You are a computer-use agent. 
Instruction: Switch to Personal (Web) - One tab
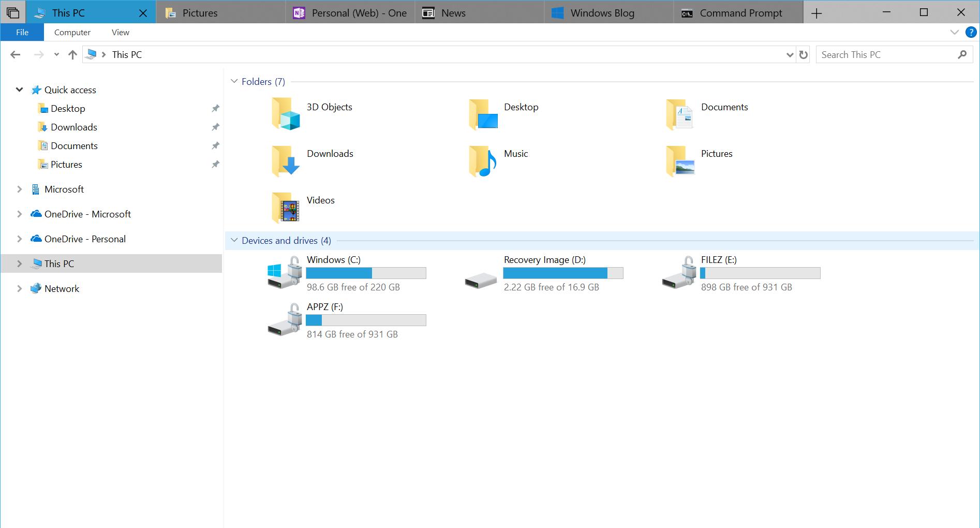coord(350,13)
